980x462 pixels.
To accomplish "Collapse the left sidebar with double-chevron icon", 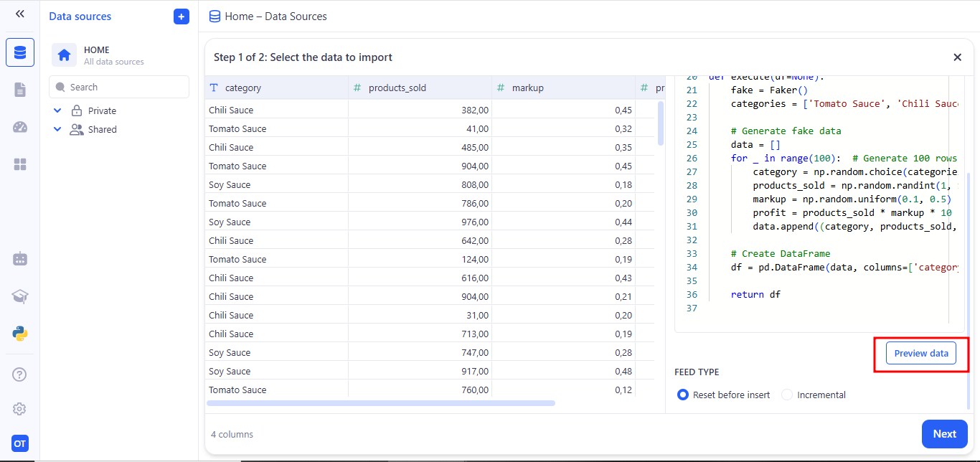I will [x=19, y=14].
